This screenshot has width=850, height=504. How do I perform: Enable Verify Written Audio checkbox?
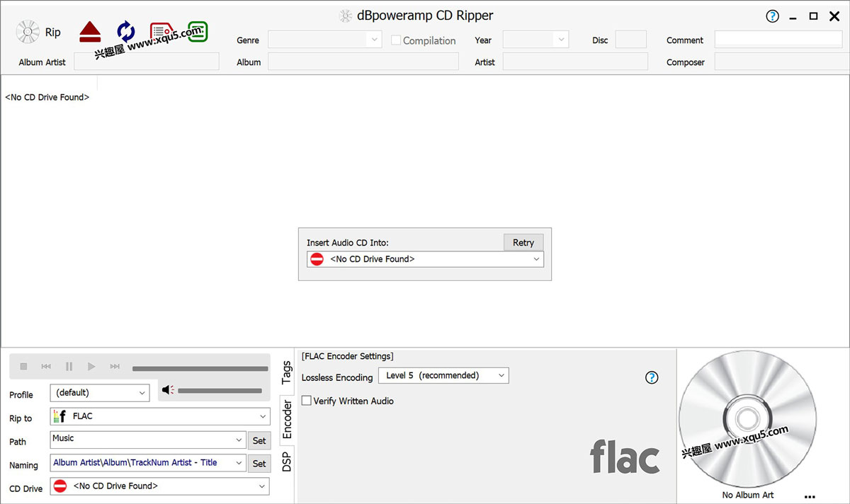pyautogui.click(x=307, y=401)
